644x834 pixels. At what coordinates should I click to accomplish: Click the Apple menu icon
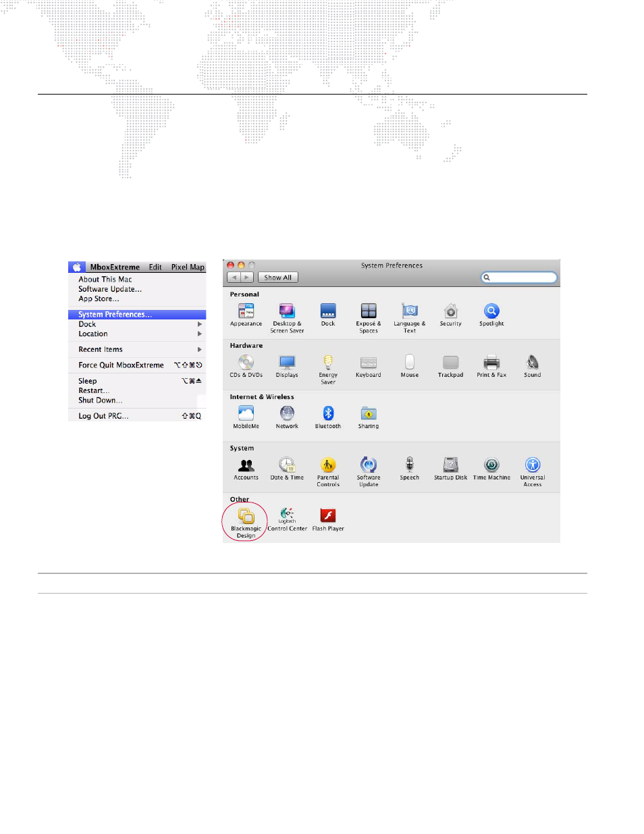[77, 267]
